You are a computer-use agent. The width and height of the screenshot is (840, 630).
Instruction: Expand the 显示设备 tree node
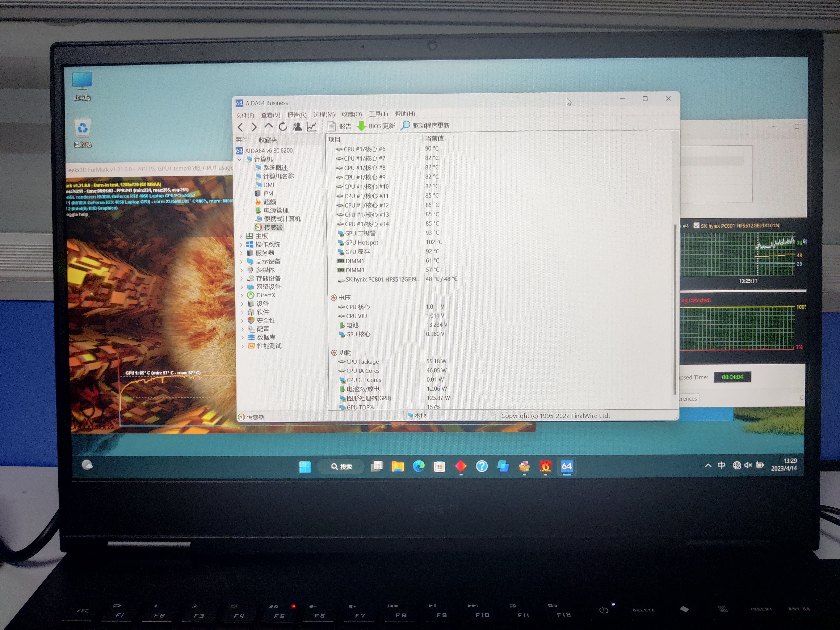[241, 261]
